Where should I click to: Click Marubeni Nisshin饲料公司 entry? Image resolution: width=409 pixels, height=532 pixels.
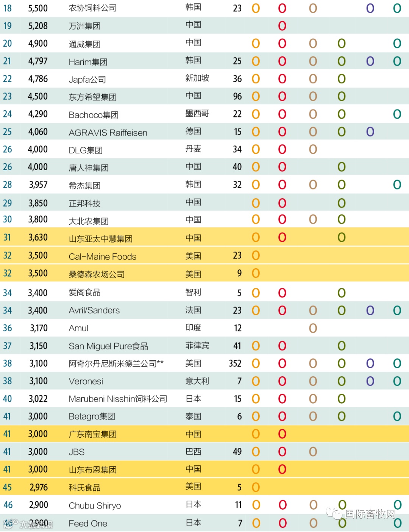(118, 399)
